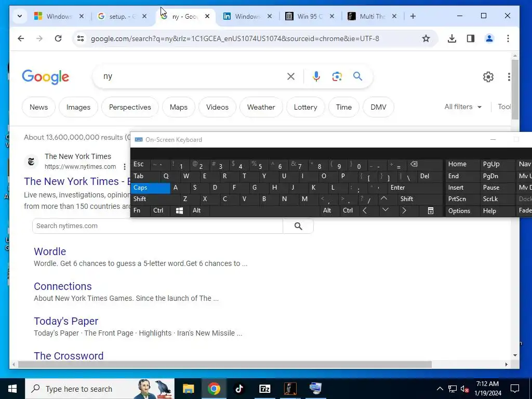Submit search with magnifier icon
The image size is (532, 399).
tap(357, 76)
